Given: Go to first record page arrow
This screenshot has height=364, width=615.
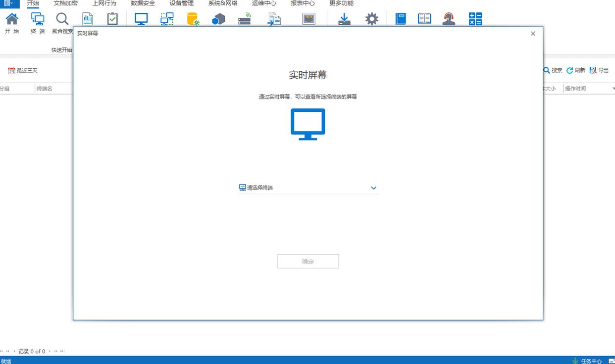Looking at the screenshot, I should click(x=1, y=352).
